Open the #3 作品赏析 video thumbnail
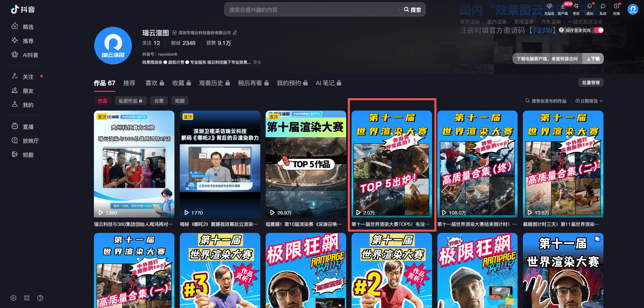 point(220,270)
